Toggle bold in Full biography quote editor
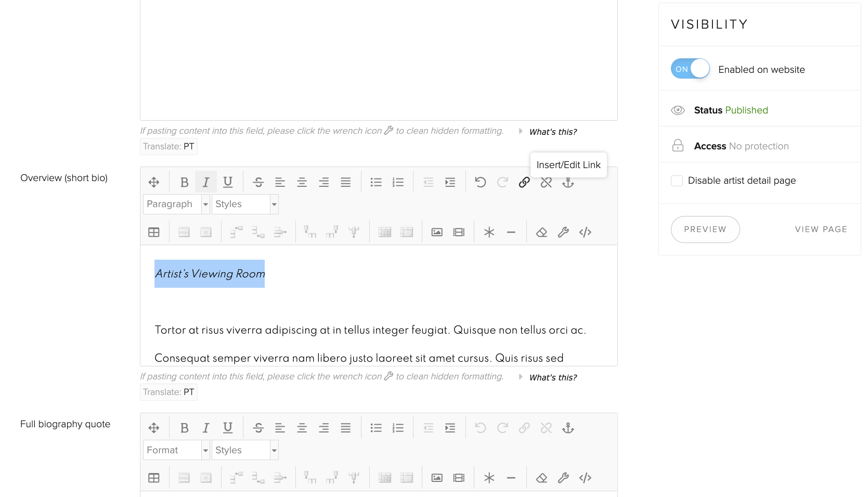868x497 pixels. (184, 428)
